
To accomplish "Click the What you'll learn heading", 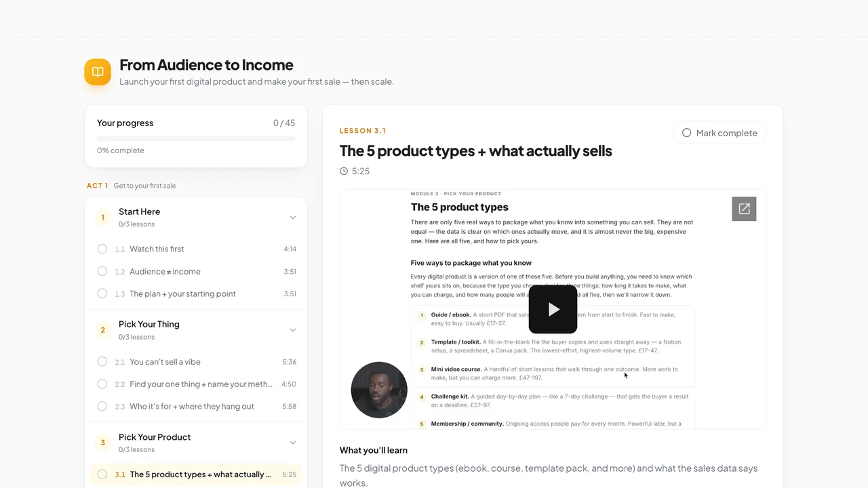I will pos(374,450).
